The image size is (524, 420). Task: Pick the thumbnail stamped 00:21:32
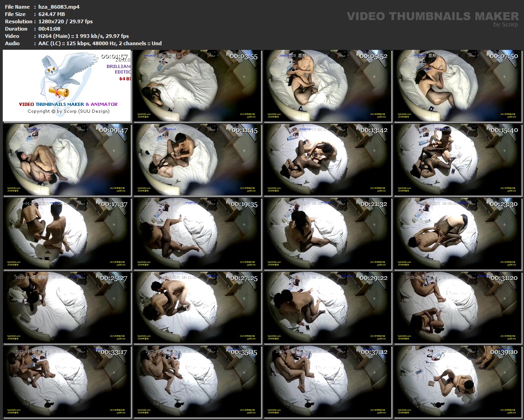(328, 234)
